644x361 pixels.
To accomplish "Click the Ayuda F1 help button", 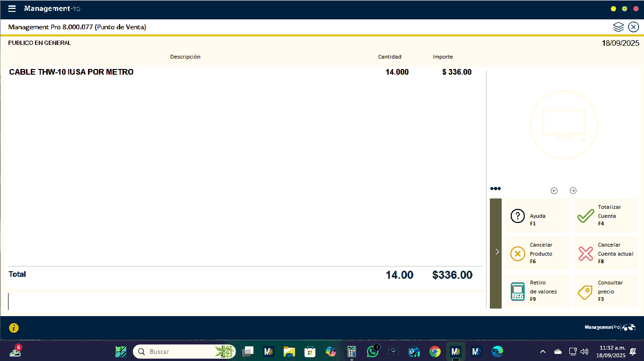I will (x=537, y=216).
